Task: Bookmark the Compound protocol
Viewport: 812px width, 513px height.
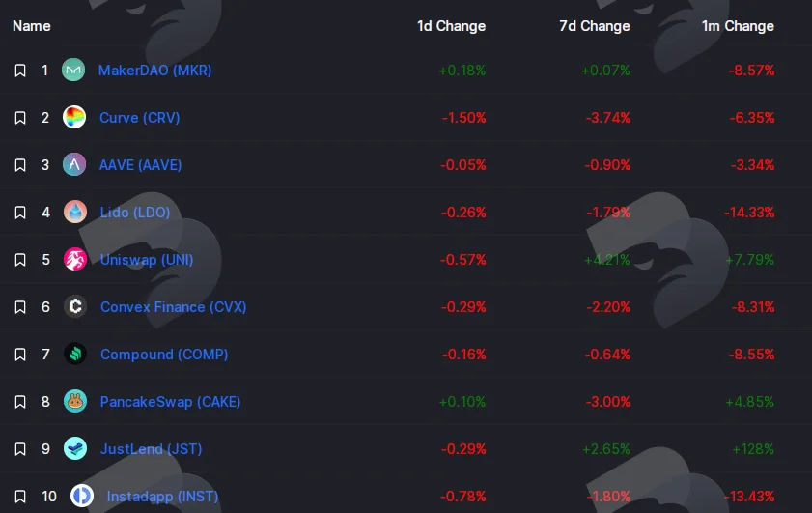Action: 20,355
